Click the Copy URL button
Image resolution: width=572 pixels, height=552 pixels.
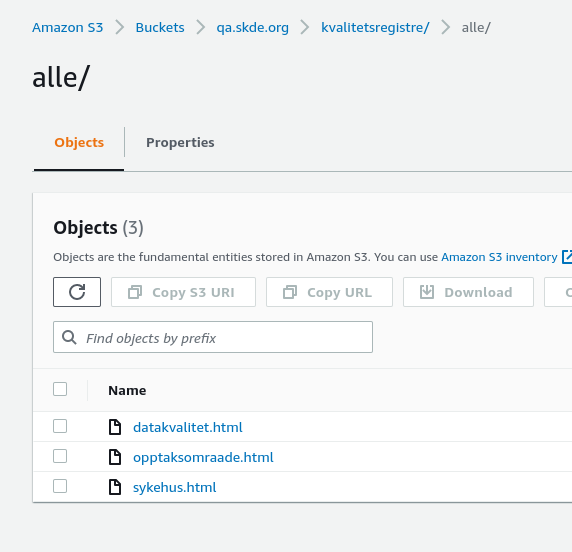(x=329, y=292)
